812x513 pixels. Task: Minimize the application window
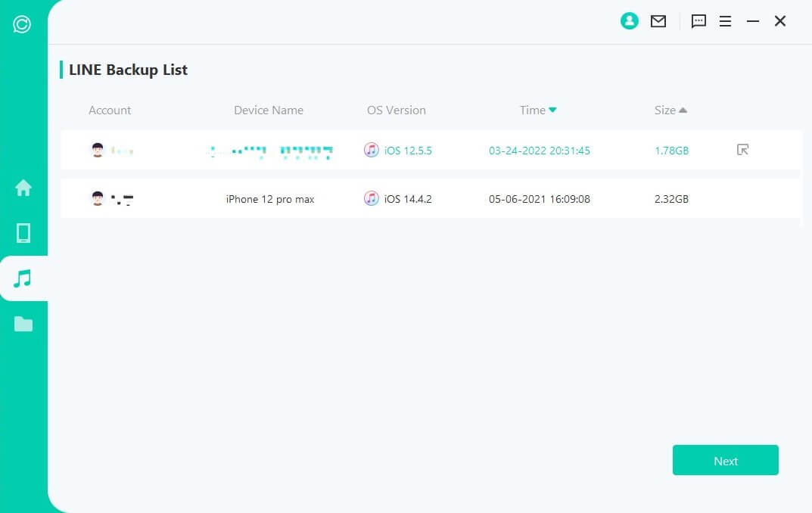752,21
